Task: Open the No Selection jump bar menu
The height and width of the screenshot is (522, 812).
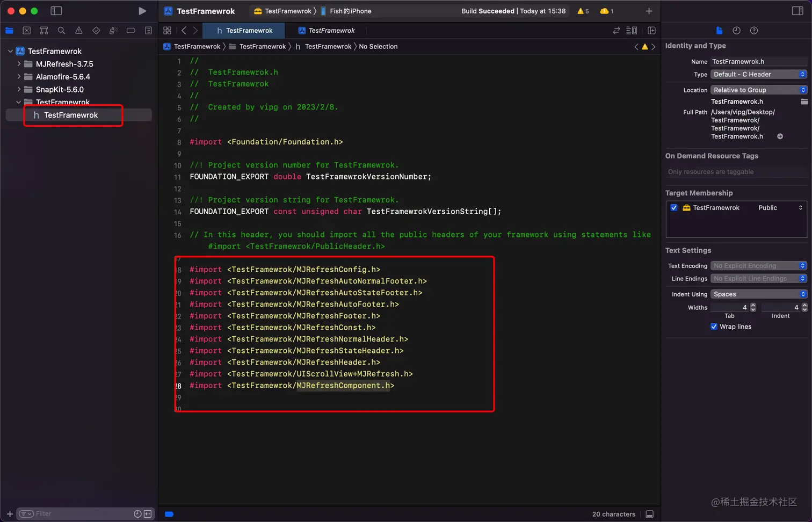Action: (x=378, y=47)
